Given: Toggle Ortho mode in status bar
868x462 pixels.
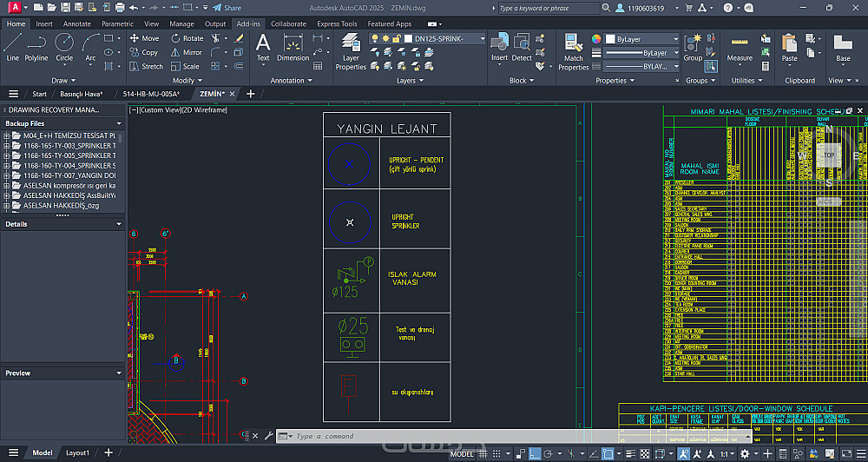Looking at the screenshot, I should point(536,454).
